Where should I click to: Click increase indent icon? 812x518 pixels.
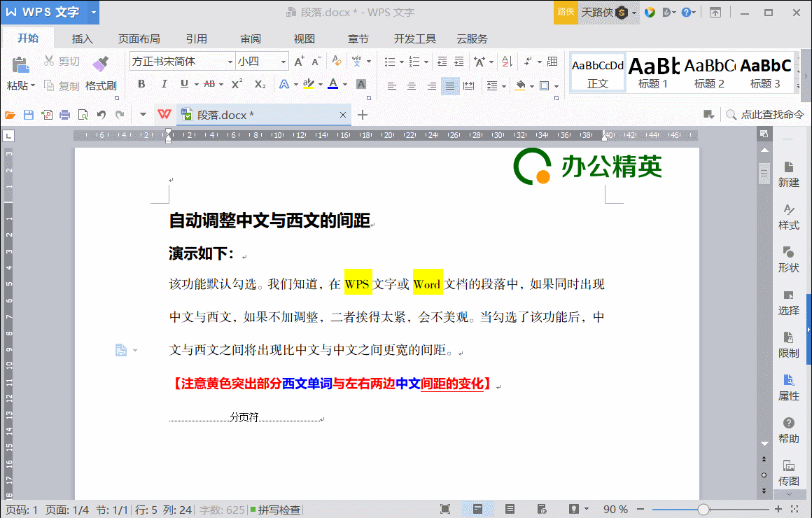(x=458, y=62)
